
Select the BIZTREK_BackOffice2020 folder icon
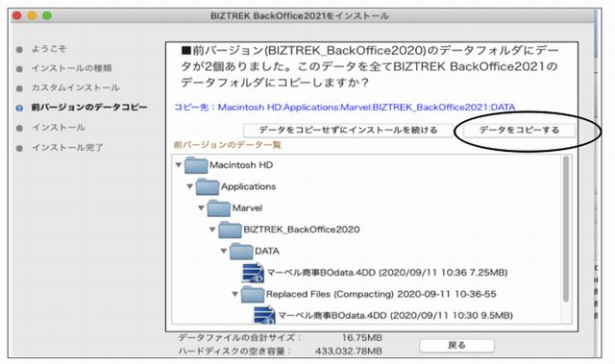pyautogui.click(x=230, y=230)
